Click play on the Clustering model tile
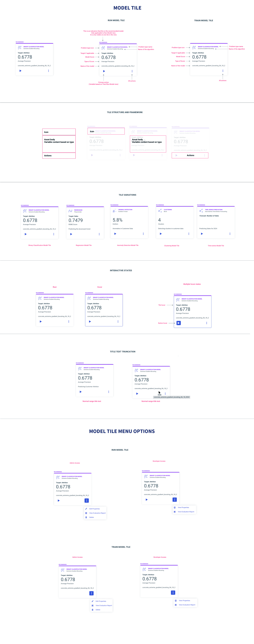 pos(161,234)
